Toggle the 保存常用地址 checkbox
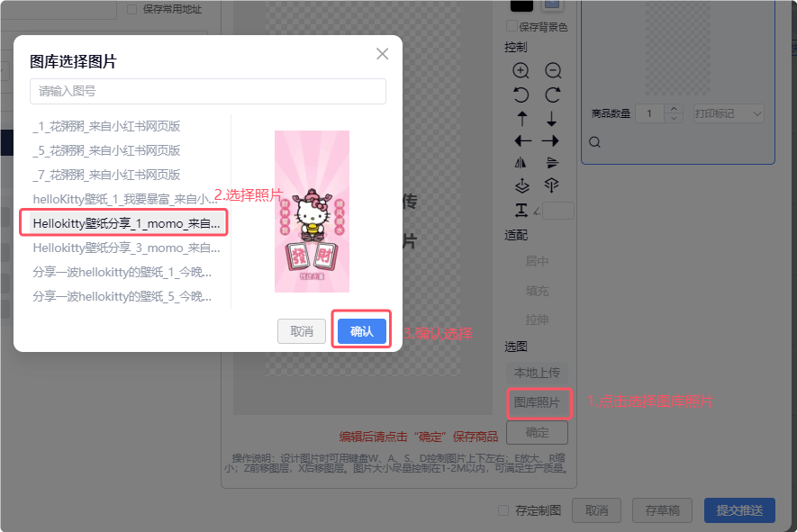 coord(131,9)
